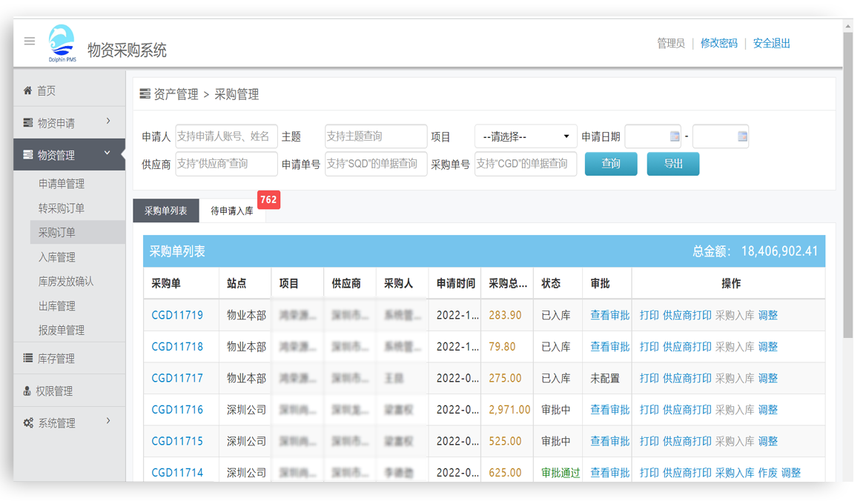Image resolution: width=866 pixels, height=504 pixels.
Task: Click the 申请人 input field
Action: (226, 136)
